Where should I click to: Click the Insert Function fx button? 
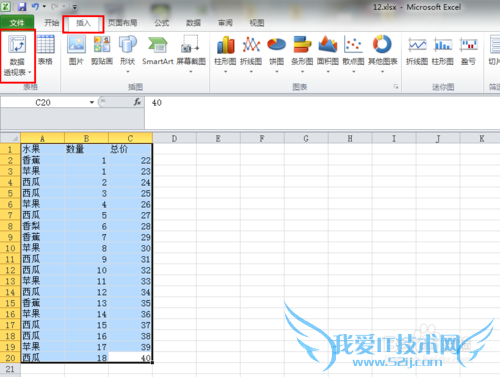point(137,102)
